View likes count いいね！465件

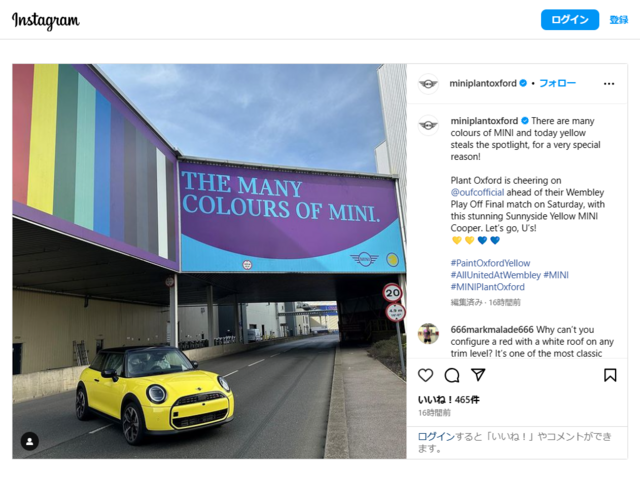(448, 399)
